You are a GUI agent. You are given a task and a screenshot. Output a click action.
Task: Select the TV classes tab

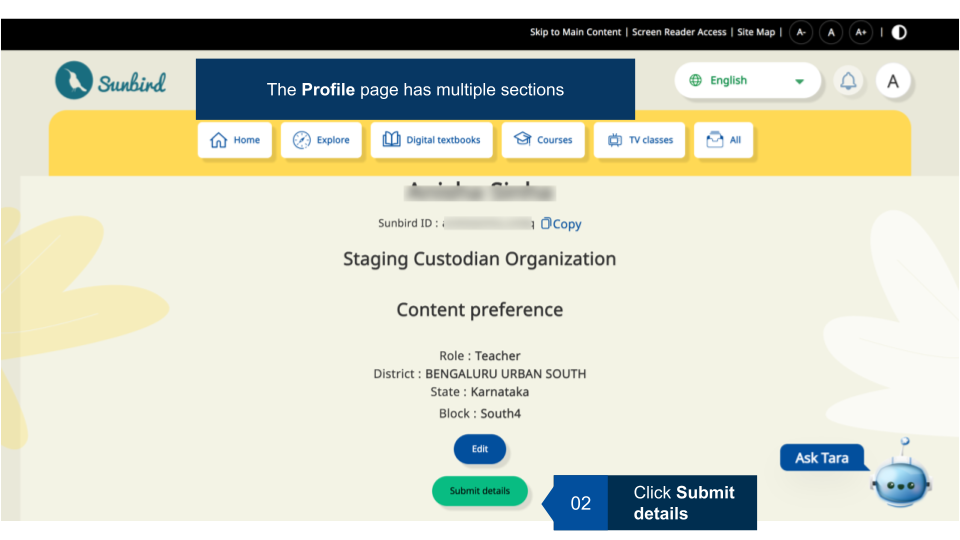coord(640,140)
